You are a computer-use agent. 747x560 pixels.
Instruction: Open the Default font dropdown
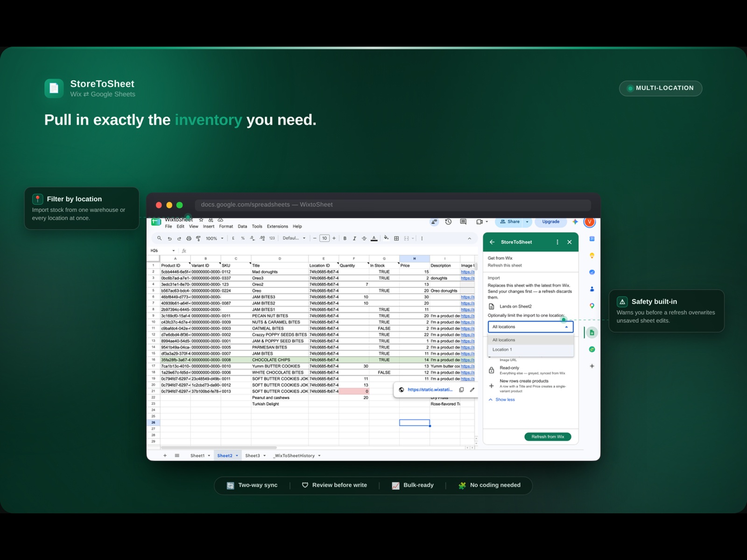tap(294, 238)
